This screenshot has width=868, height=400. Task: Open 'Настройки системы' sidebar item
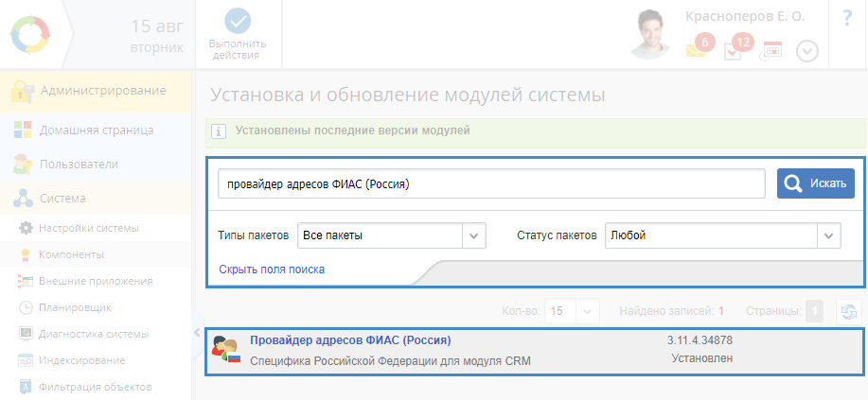click(88, 228)
